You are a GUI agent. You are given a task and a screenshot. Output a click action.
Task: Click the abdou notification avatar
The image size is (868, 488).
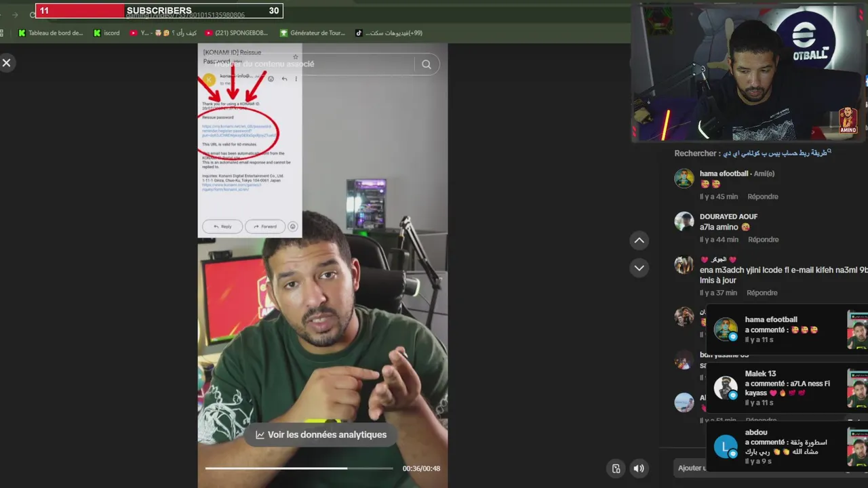coord(725,447)
